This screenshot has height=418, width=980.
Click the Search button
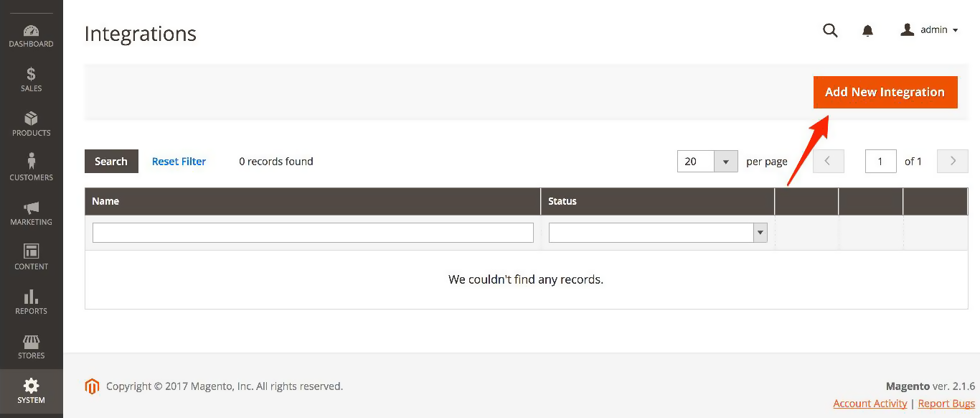[x=111, y=162]
